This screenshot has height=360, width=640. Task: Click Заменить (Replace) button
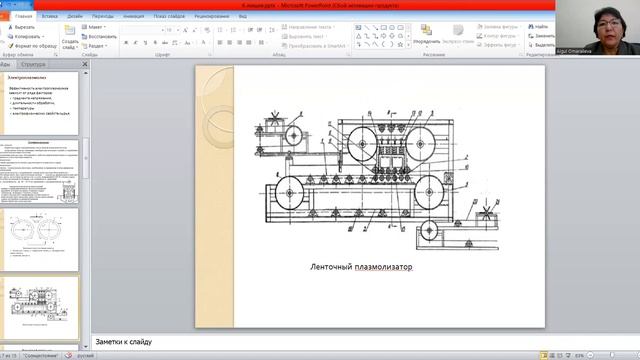541,36
